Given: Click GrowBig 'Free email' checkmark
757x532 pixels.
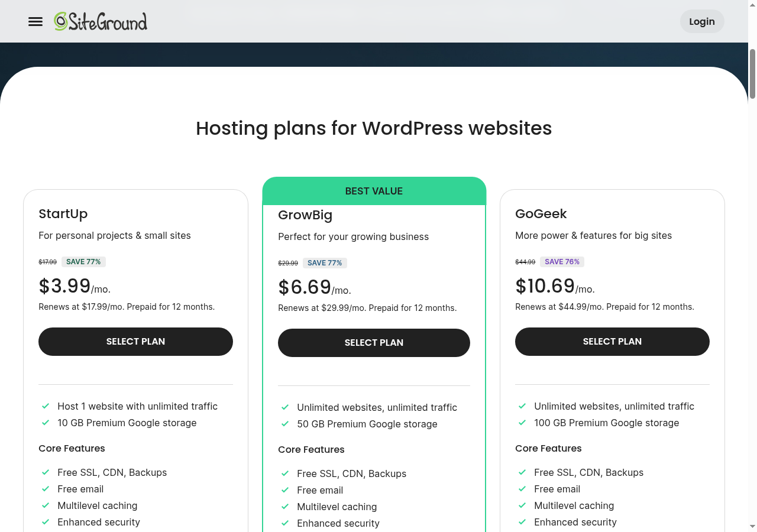Looking at the screenshot, I should click(285, 490).
